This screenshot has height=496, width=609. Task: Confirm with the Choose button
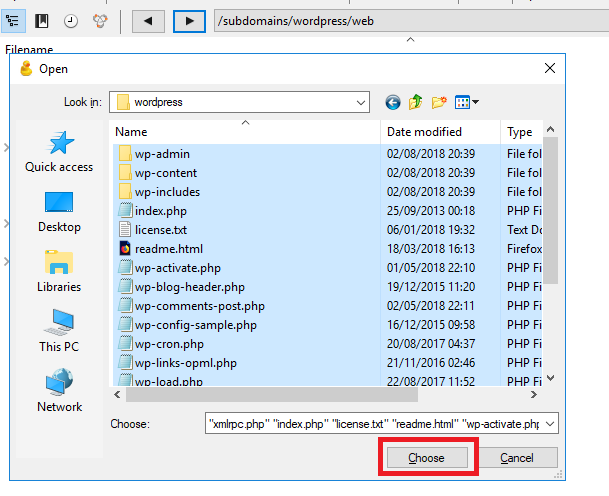[x=427, y=458]
